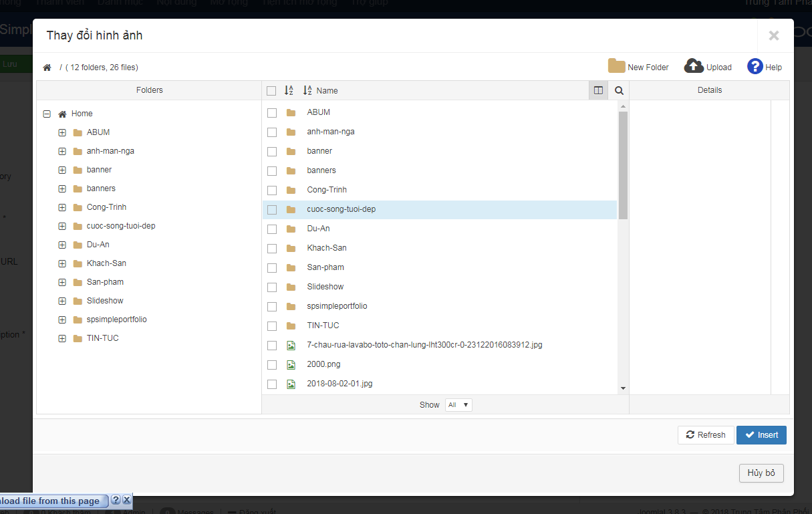Click the spsimpleportfolio folder icon in the Folders tree

[x=78, y=319]
